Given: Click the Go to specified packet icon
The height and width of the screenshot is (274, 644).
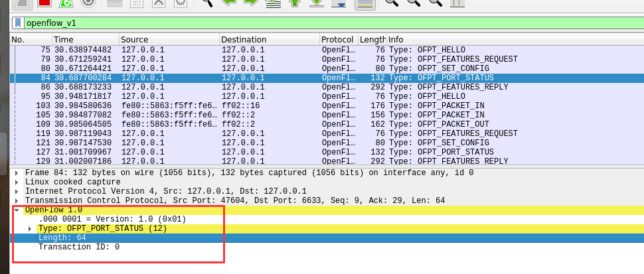Looking at the screenshot, I should [x=273, y=3].
